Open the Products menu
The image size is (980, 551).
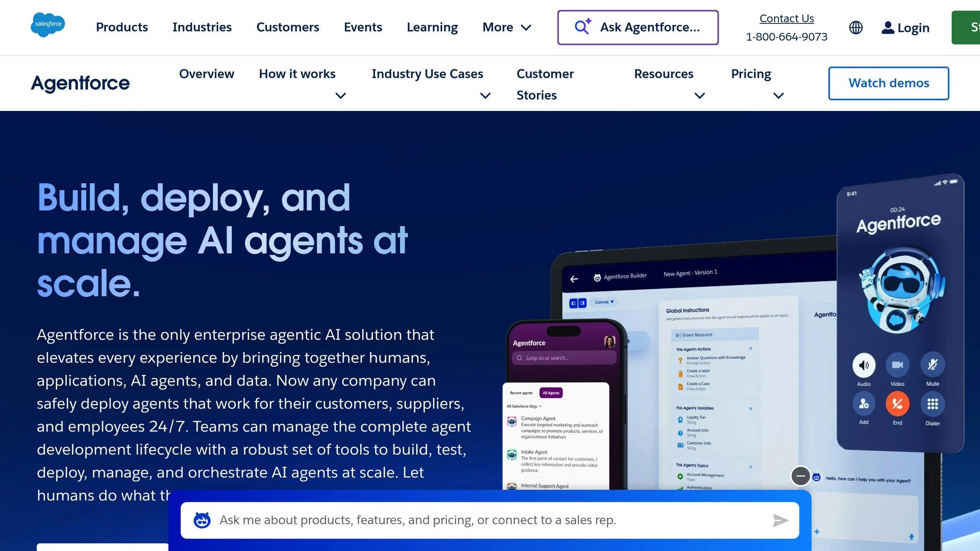pos(122,27)
